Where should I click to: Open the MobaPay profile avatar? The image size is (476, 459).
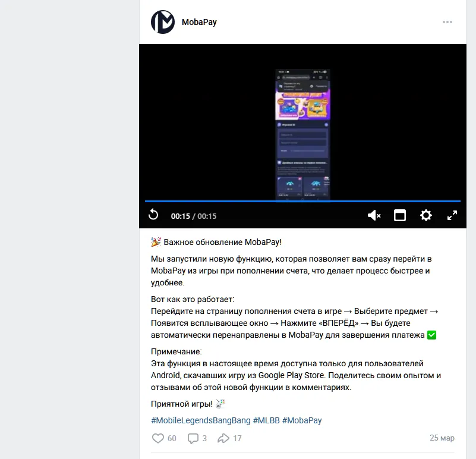163,22
